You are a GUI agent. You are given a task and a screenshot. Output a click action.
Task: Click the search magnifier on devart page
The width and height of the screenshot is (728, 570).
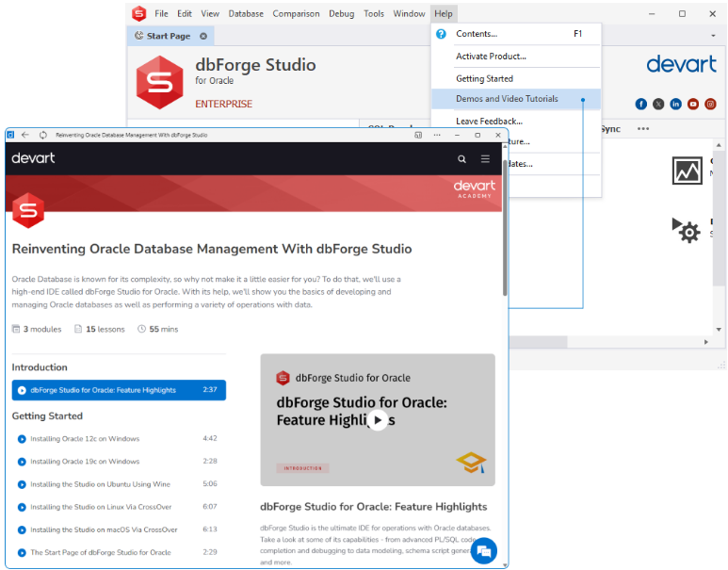coord(461,159)
